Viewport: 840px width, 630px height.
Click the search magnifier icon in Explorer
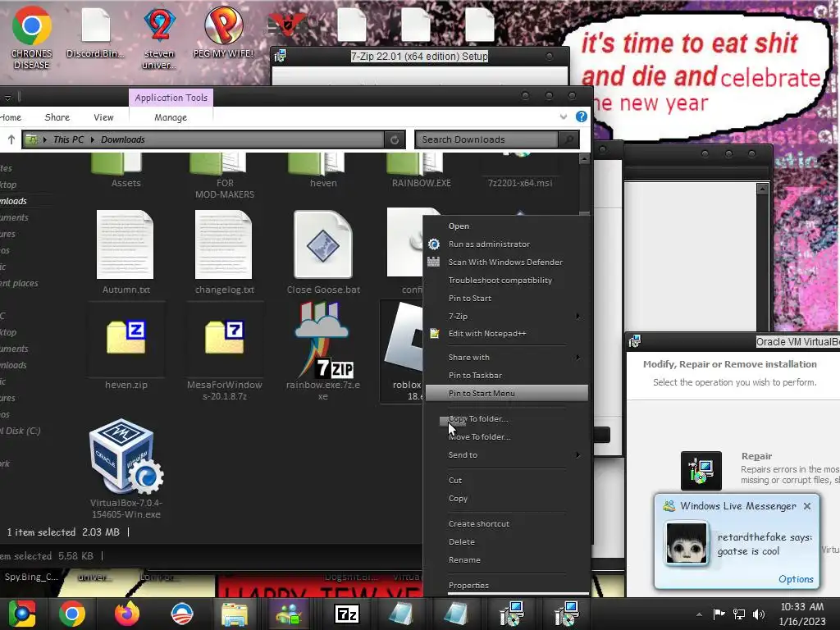[569, 139]
